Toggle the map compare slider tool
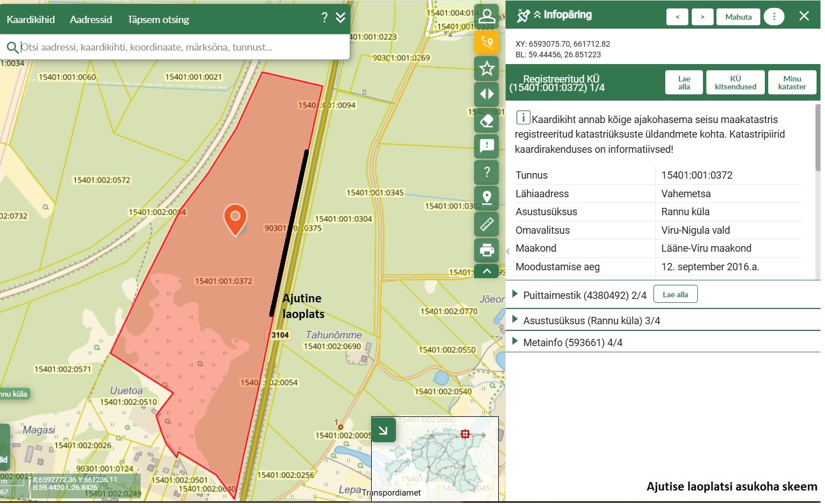The height and width of the screenshot is (504, 825). [x=486, y=94]
